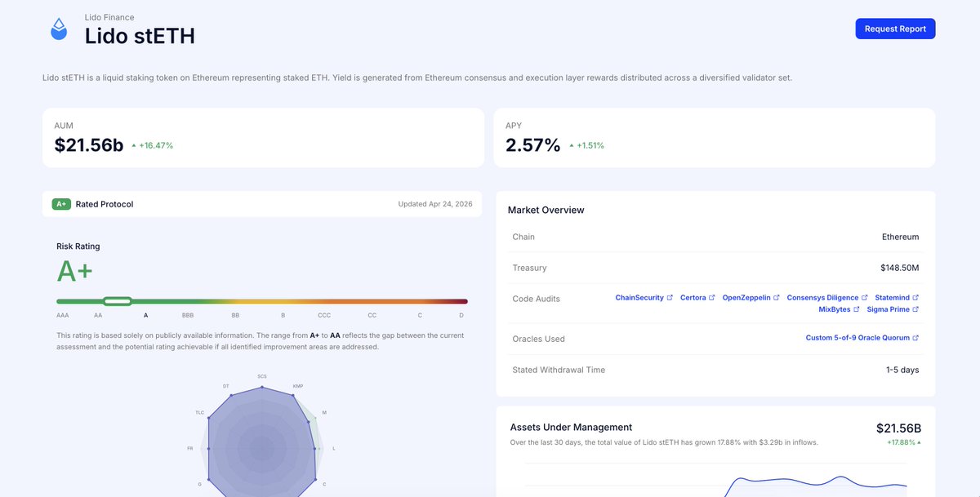980x497 pixels.
Task: Click the BBB mark on rating scale
Action: coord(188,315)
